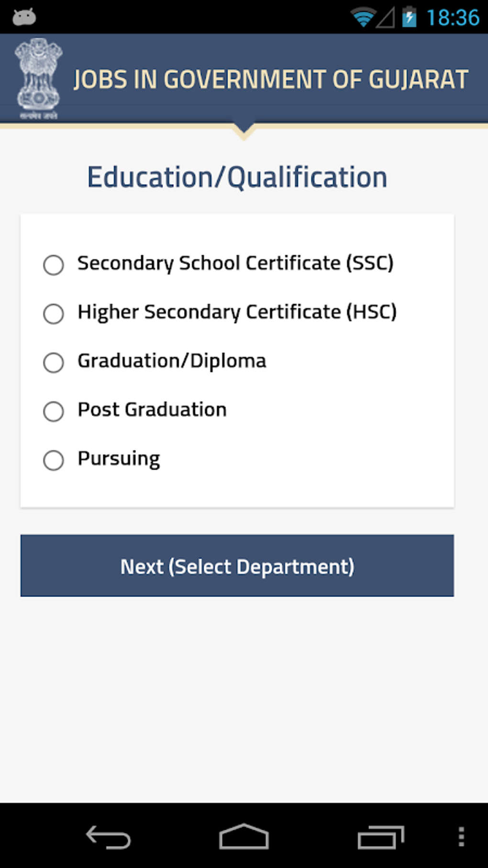Tap the 18:36 clock in status bar
488x868 pixels.
tap(453, 18)
